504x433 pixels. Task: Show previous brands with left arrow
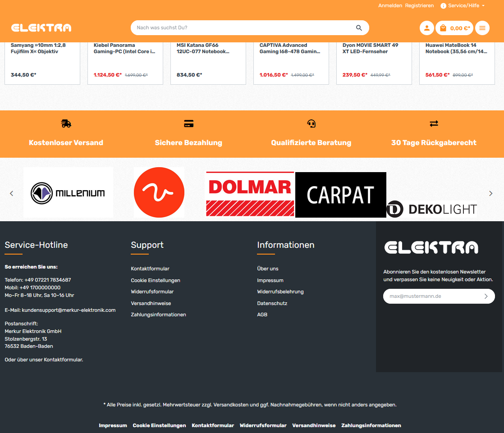(x=12, y=193)
